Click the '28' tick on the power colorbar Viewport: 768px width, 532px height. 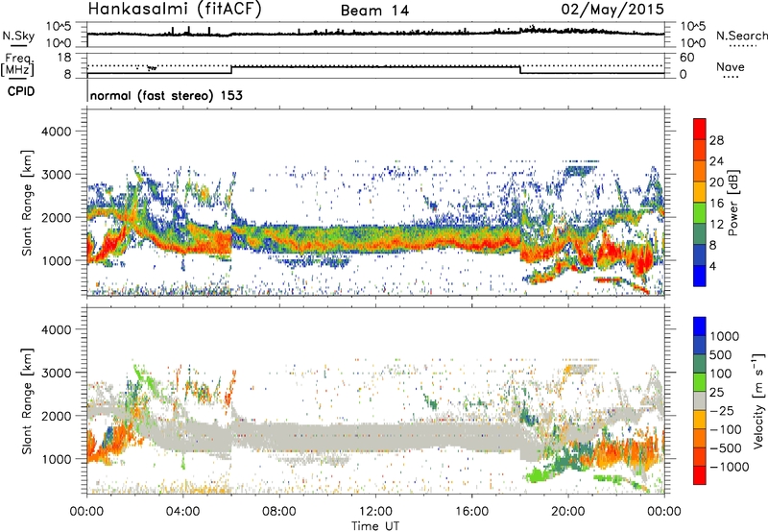(x=716, y=140)
